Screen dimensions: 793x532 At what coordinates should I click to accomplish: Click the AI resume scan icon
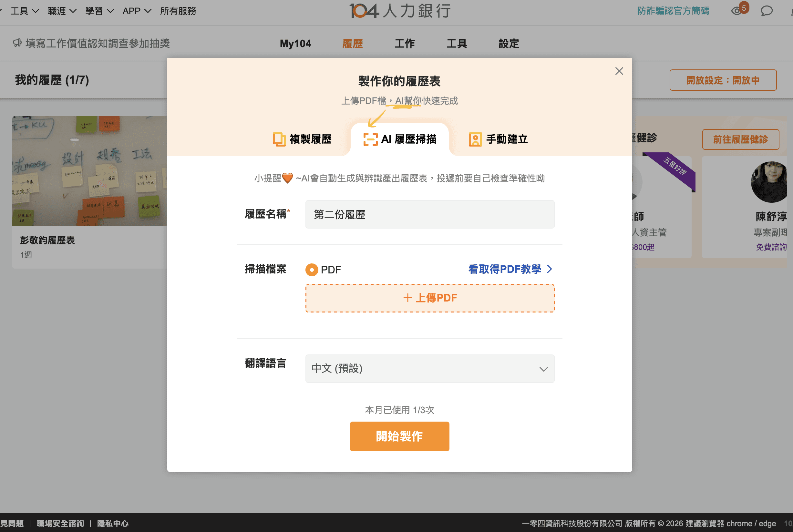coord(370,139)
